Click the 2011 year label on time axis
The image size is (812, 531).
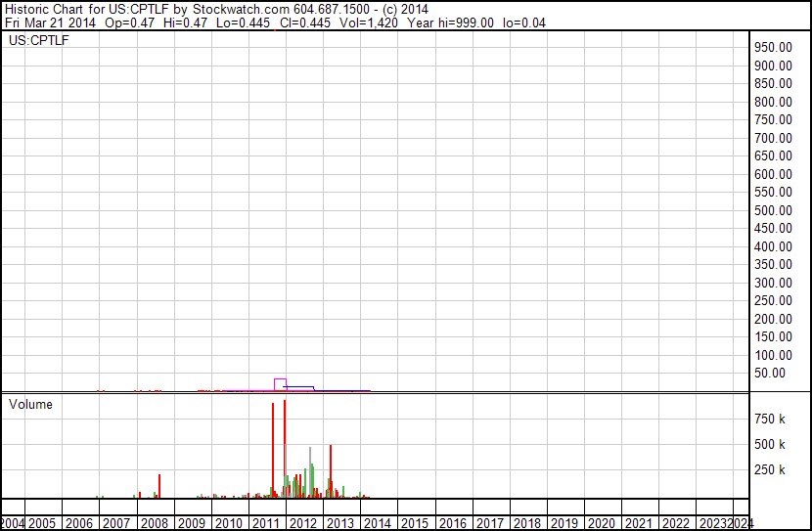(266, 523)
